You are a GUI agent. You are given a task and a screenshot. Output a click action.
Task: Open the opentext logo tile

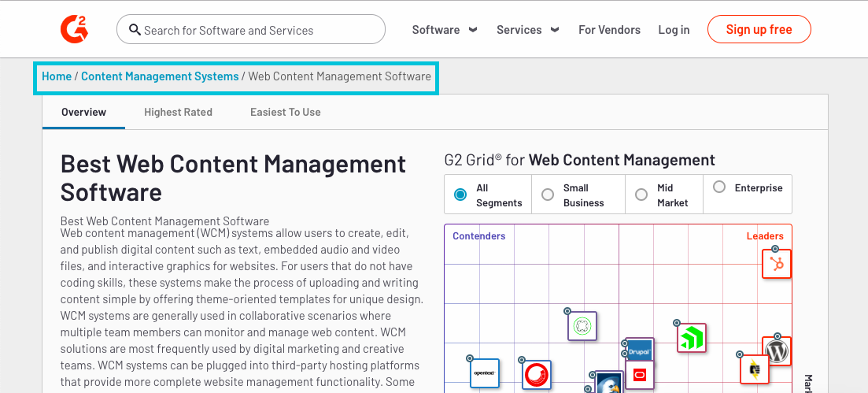[485, 373]
